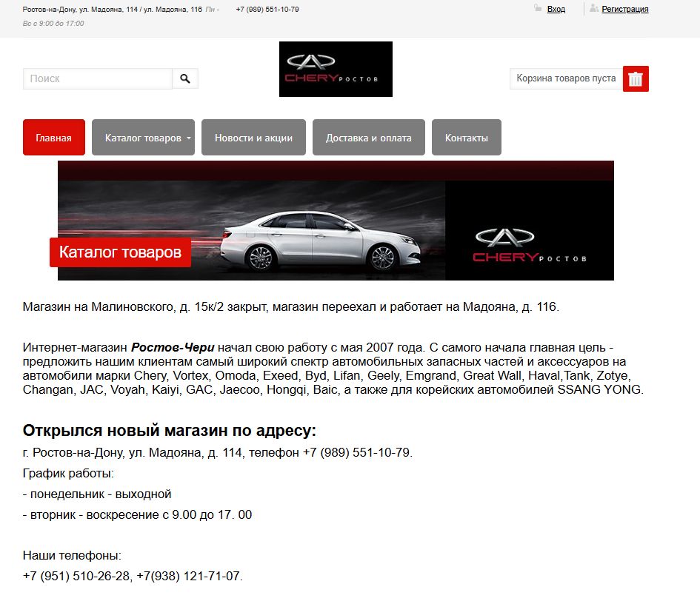Click the login lock icon beside Вход
This screenshot has width=700, height=601.
(x=538, y=8)
